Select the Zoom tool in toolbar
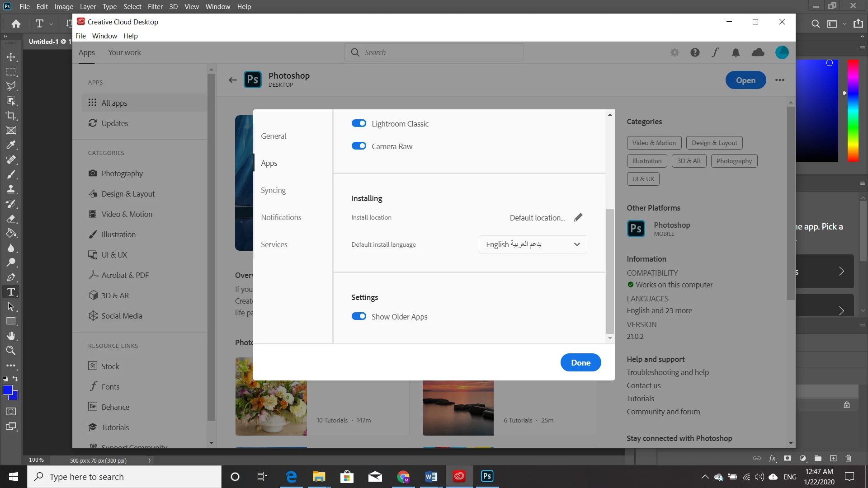The height and width of the screenshot is (488, 868). click(11, 351)
